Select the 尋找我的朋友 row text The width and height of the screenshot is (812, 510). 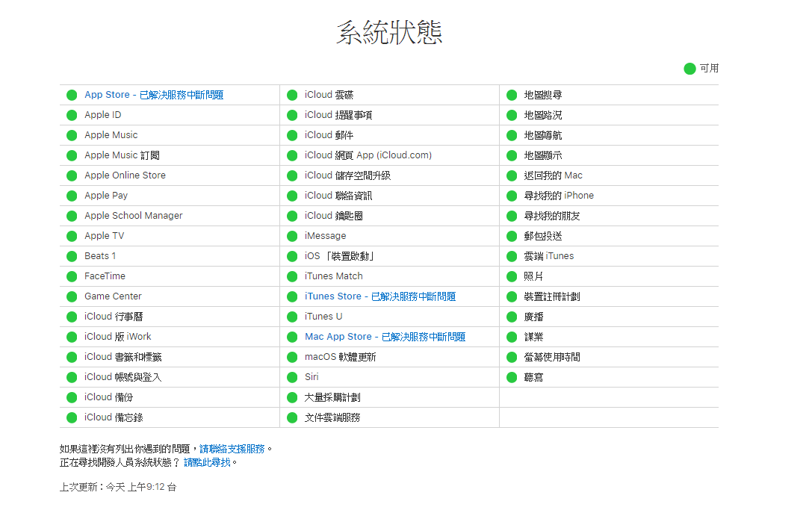pyautogui.click(x=552, y=216)
